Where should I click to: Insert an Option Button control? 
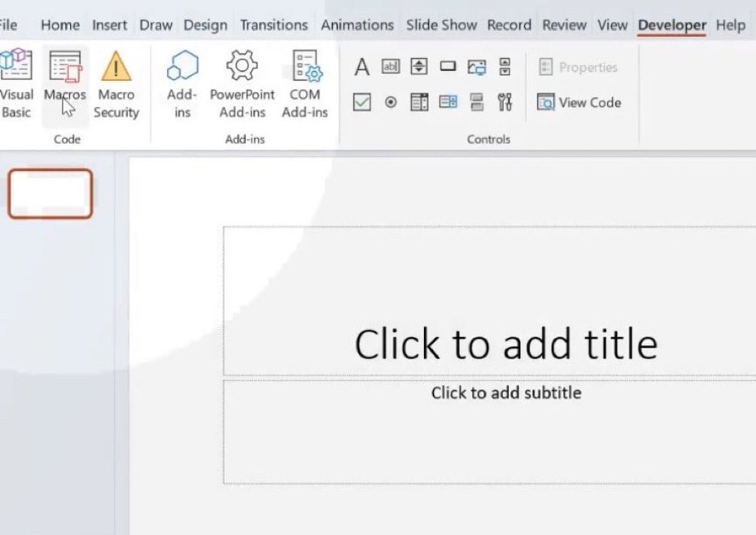[x=391, y=102]
